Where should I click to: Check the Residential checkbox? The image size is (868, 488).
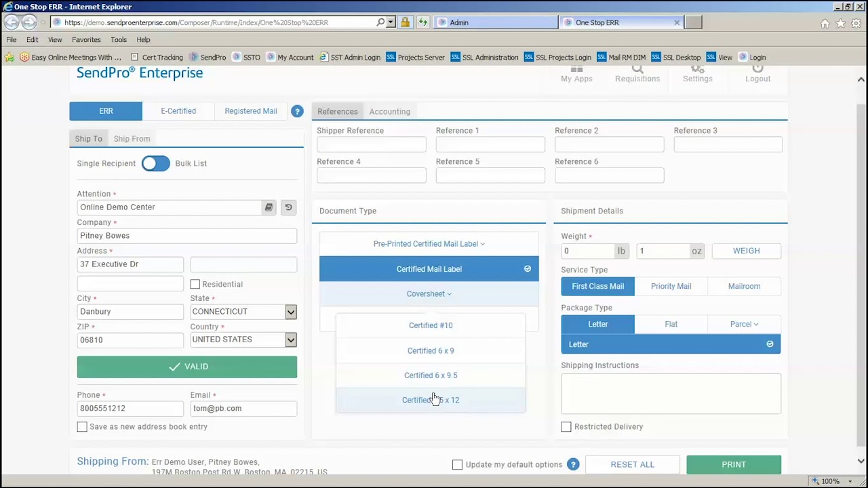(x=195, y=284)
